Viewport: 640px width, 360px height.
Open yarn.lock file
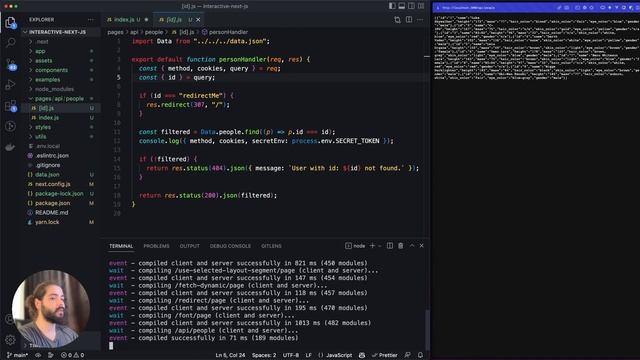47,222
